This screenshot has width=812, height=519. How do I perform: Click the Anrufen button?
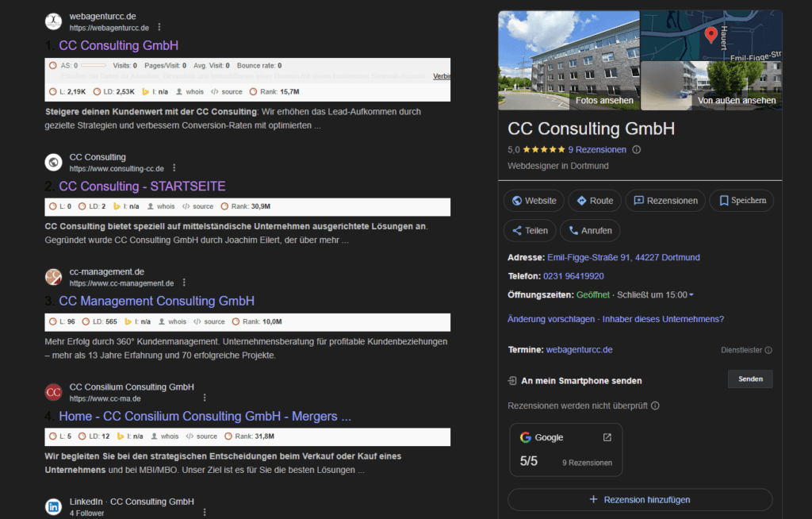pyautogui.click(x=590, y=231)
